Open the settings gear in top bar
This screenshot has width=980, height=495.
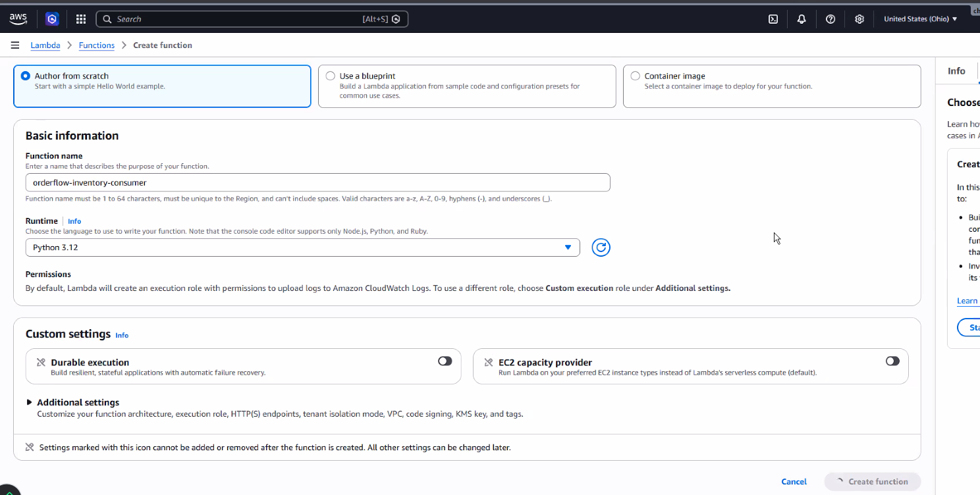pyautogui.click(x=859, y=19)
